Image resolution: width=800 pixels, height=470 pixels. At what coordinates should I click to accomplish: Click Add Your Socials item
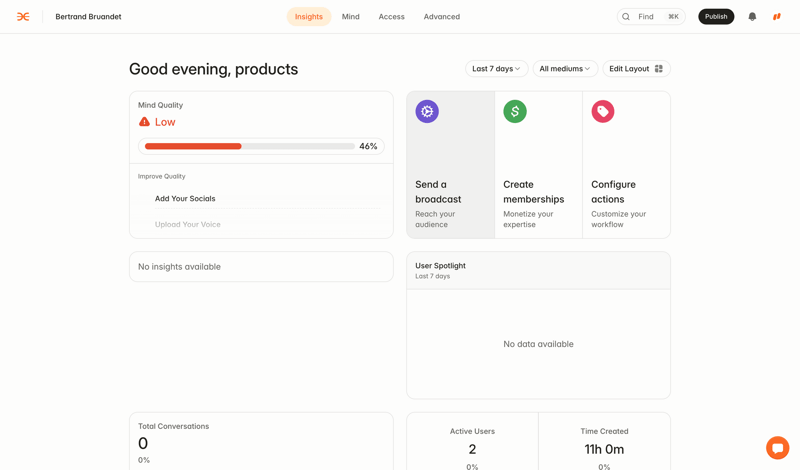tap(185, 199)
